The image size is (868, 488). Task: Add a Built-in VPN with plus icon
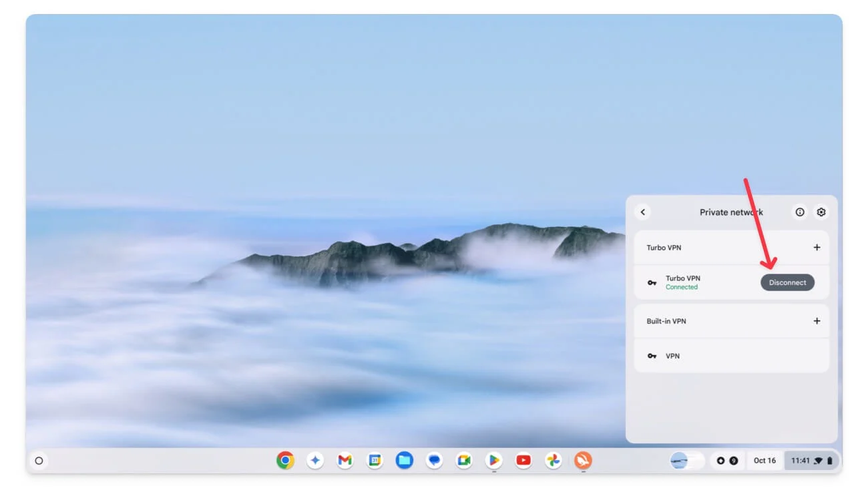(817, 321)
